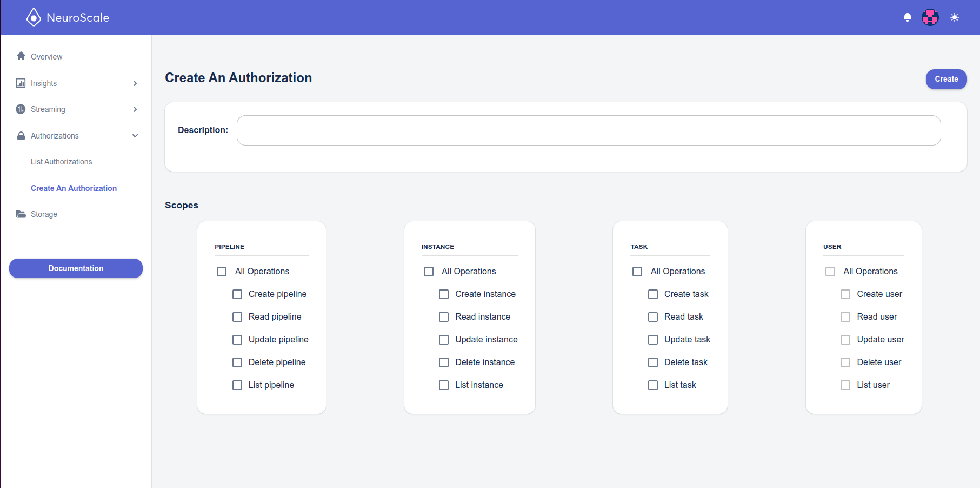Click the Authorizations lock icon
980x488 pixels.
coord(21,136)
